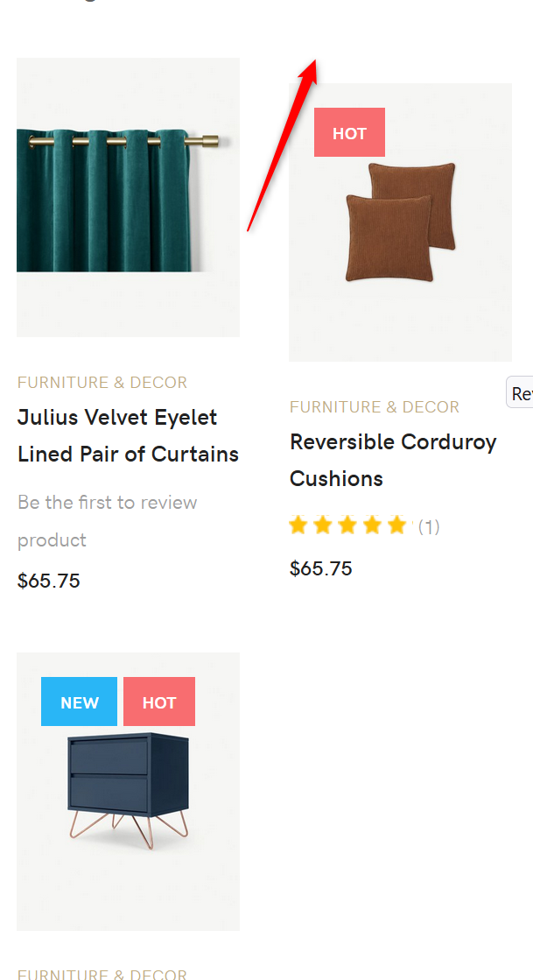Viewport: 533px width, 980px height.
Task: Click the HOT badge on the bedside table
Action: point(159,702)
